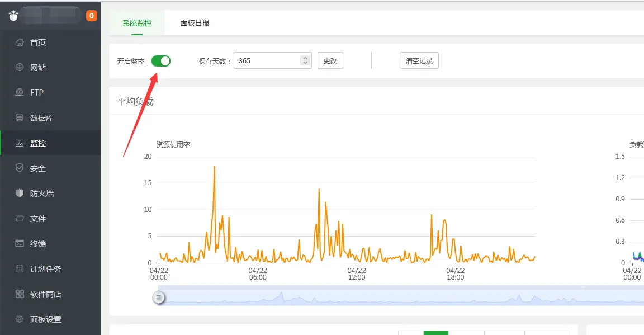This screenshot has width=644, height=335.
Task: Click the shield check icon beside 安全
Action: [x=20, y=168]
